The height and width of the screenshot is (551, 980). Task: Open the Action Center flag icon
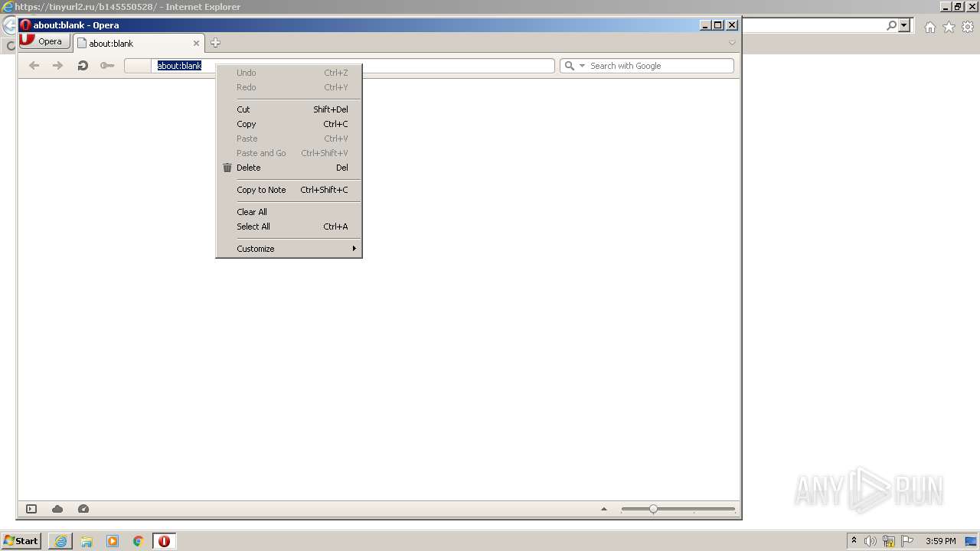(x=907, y=541)
